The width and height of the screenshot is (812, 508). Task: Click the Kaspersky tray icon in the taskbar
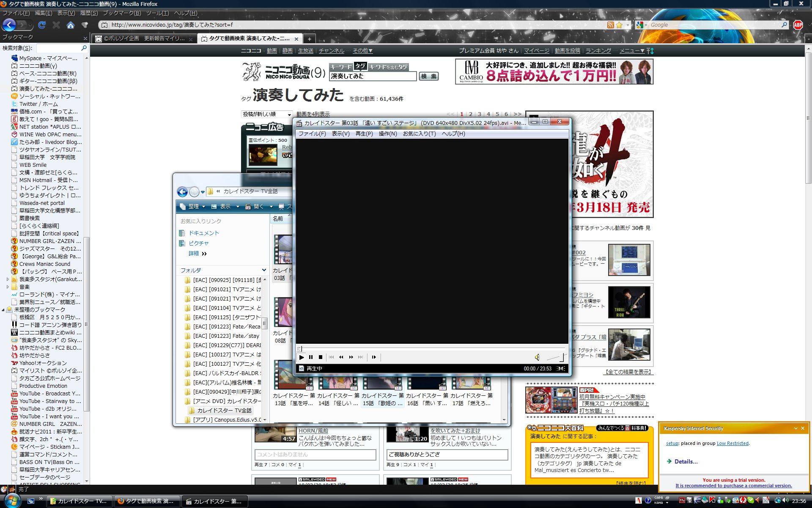click(x=712, y=500)
